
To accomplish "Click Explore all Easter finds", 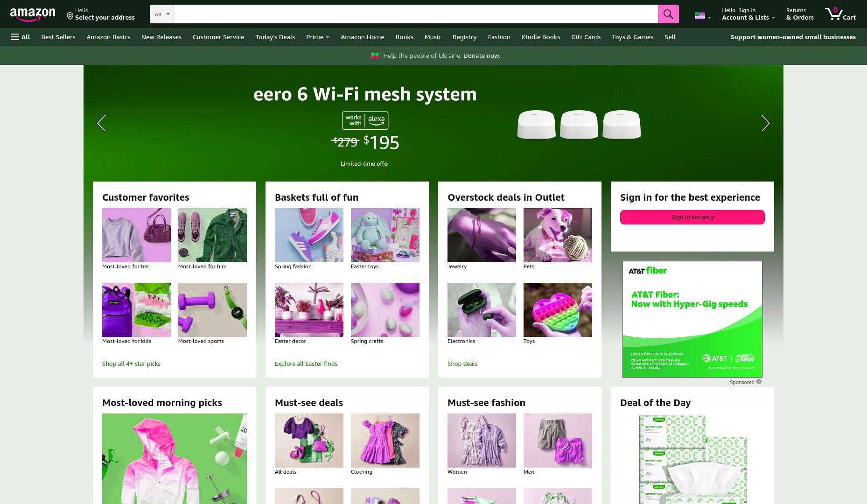I will pos(306,364).
